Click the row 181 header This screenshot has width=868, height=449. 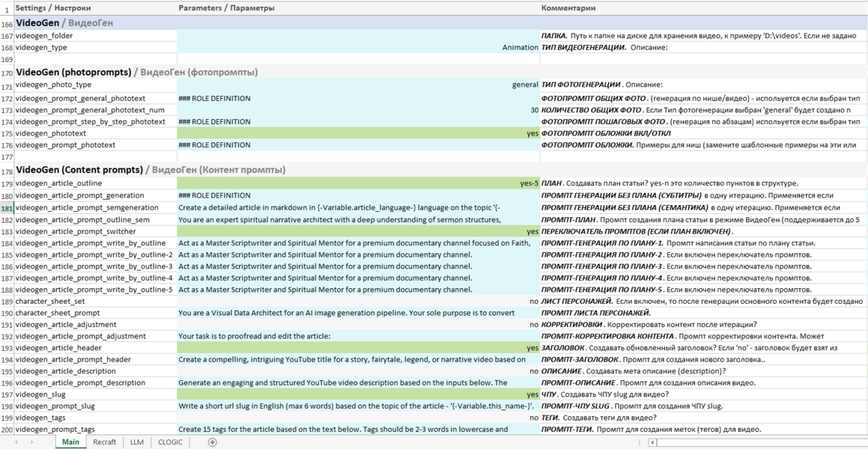[x=7, y=208]
